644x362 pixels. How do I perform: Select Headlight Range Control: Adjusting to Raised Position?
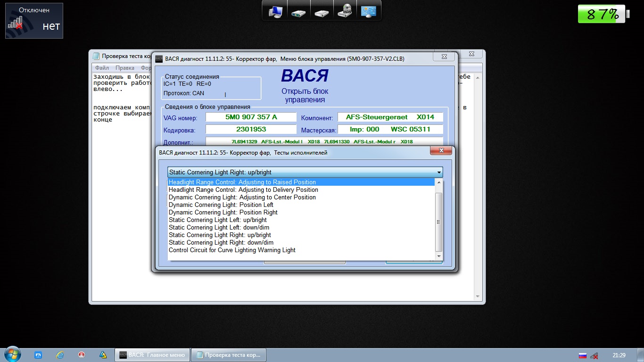pos(242,182)
